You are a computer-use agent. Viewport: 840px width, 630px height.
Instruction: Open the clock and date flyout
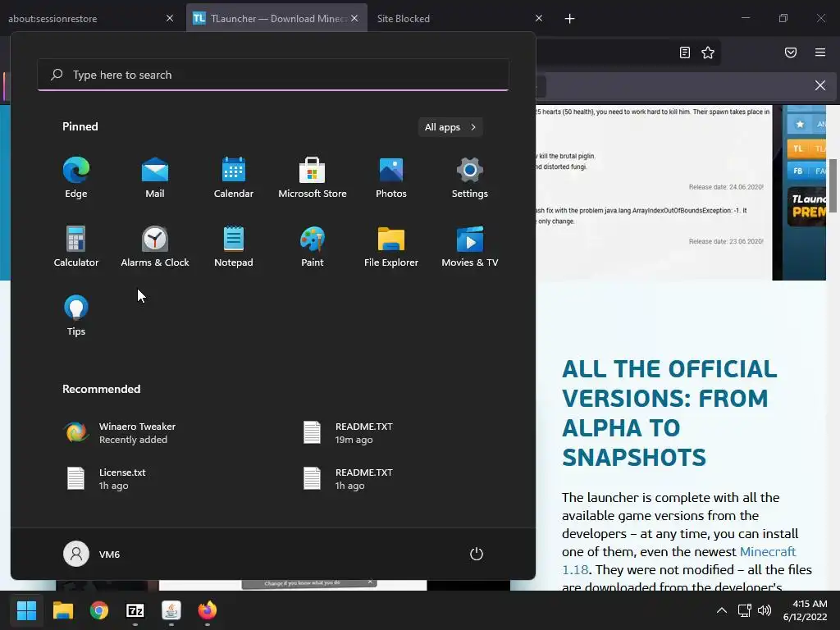805,610
